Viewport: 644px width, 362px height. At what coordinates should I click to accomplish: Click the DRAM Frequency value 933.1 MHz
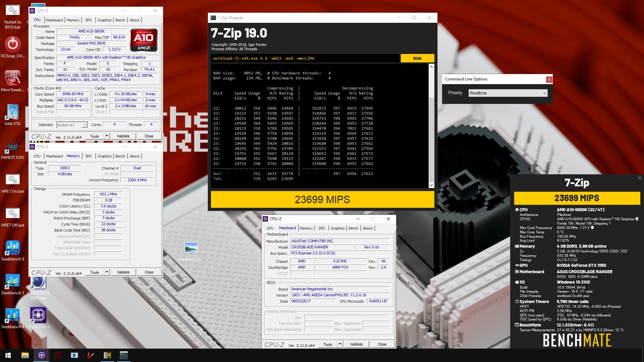[x=108, y=194]
